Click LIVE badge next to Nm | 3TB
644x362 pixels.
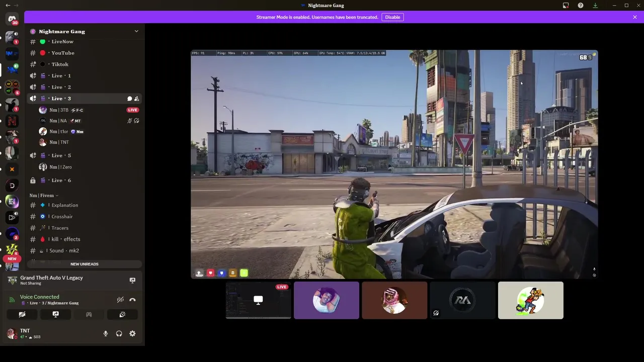click(x=132, y=110)
